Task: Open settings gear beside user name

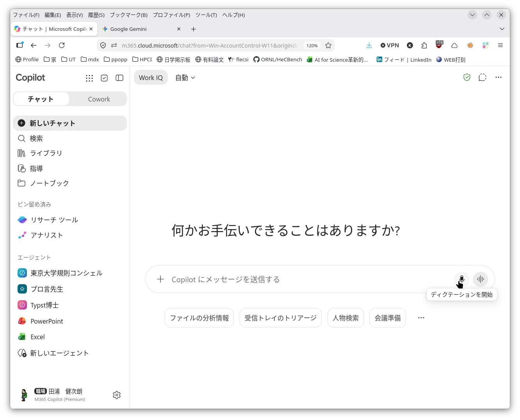Action: click(x=117, y=395)
